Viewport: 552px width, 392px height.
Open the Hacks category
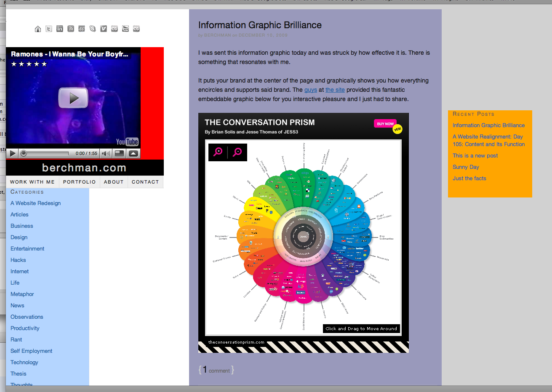[x=18, y=260]
